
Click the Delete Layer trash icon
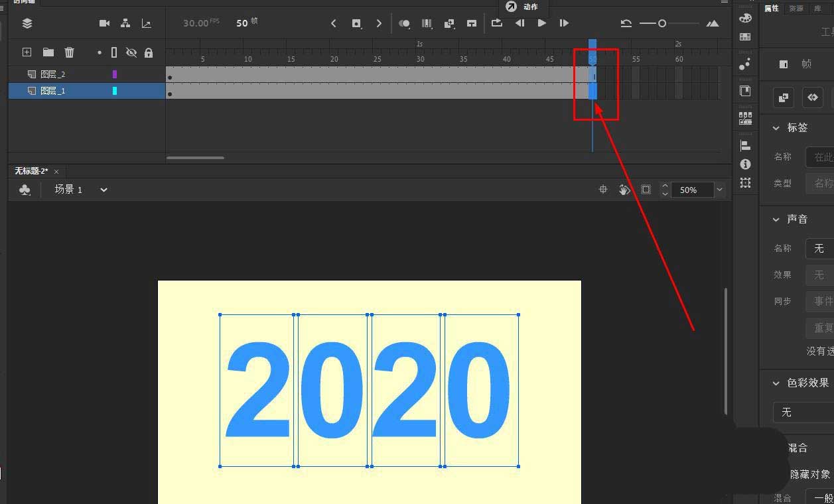69,52
